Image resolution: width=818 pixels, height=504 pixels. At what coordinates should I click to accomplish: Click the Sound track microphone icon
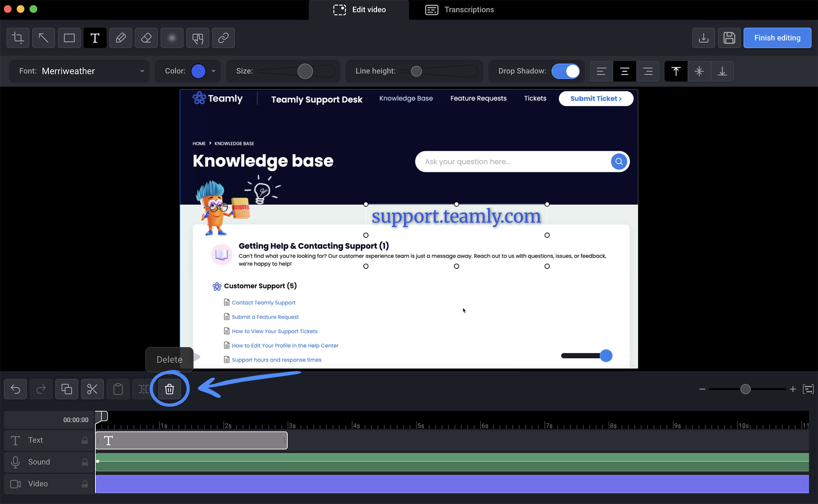pos(15,462)
